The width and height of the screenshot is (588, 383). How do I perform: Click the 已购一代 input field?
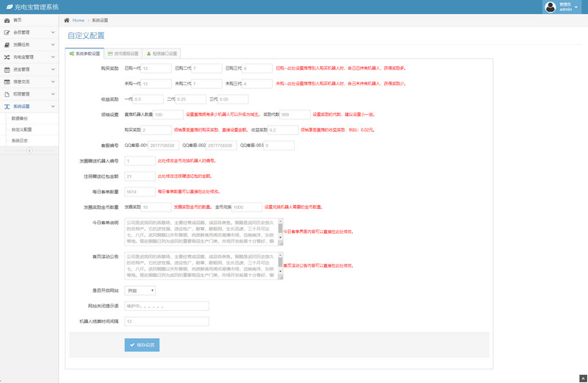pyautogui.click(x=156, y=68)
